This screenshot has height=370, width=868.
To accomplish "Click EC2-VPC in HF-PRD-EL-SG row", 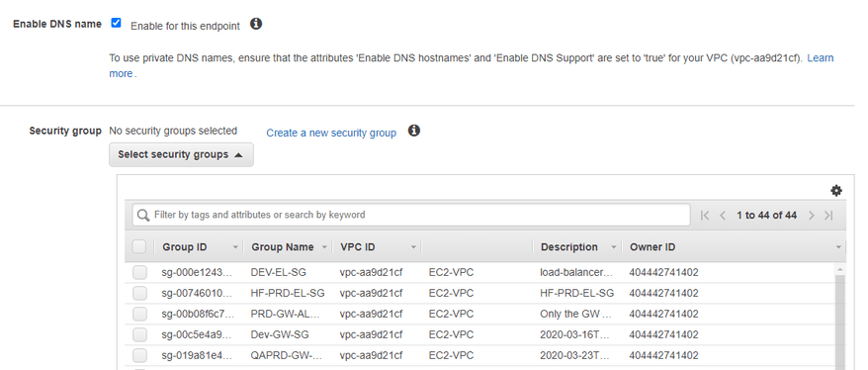I will coord(451,293).
